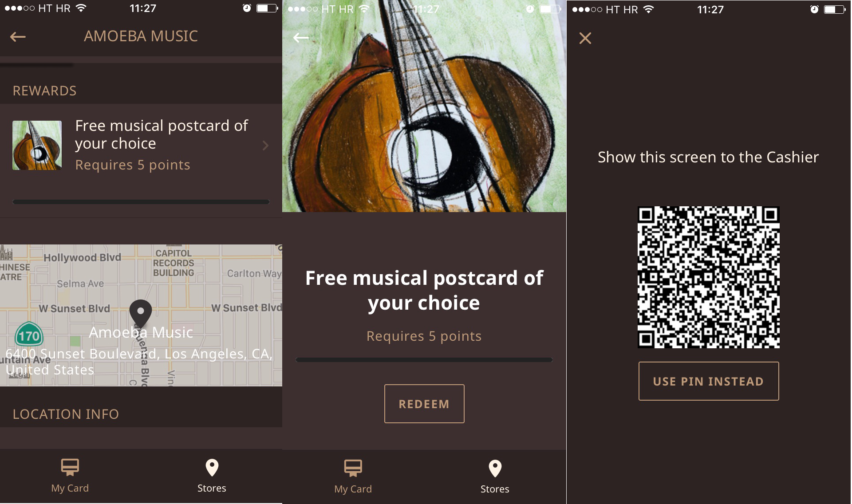Close the cashier QR code screen
The image size is (852, 504).
tap(585, 38)
